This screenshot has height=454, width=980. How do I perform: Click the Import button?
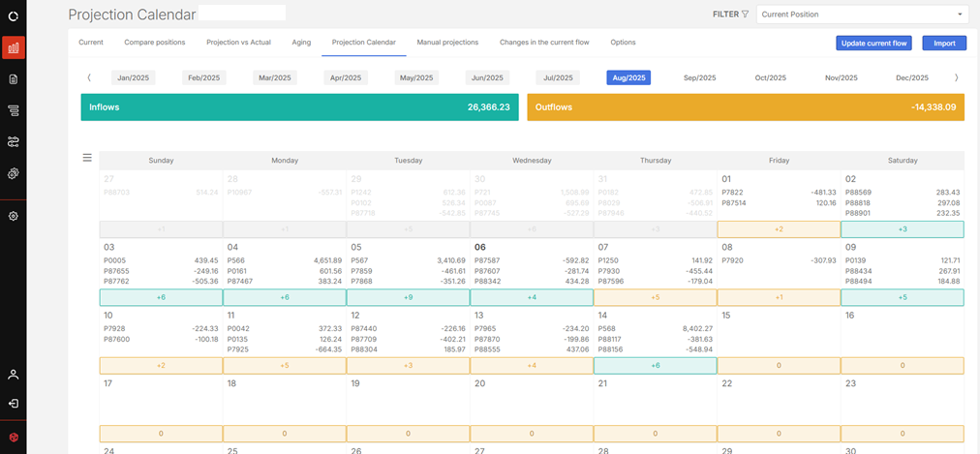(943, 43)
